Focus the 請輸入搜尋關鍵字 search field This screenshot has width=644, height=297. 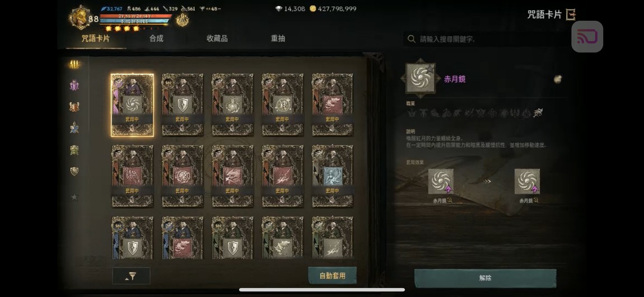pos(484,39)
